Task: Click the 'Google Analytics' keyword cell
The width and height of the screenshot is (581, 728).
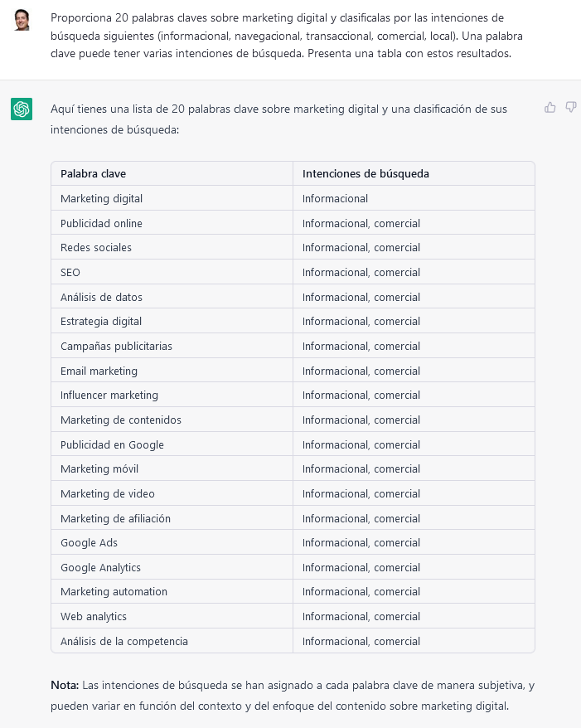Action: (172, 567)
